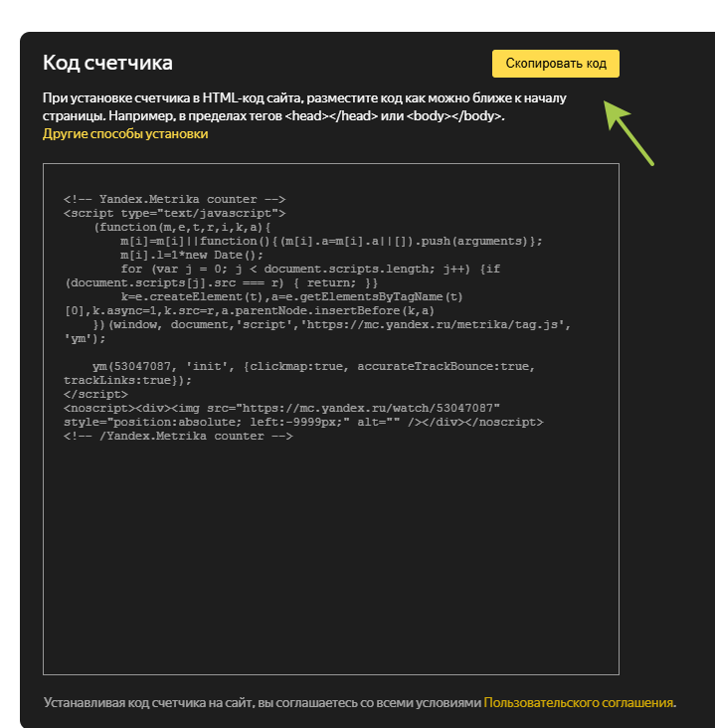Click the opening 'Yandex.Metrika counter' comment line
The height and width of the screenshot is (728, 715).
(x=175, y=199)
